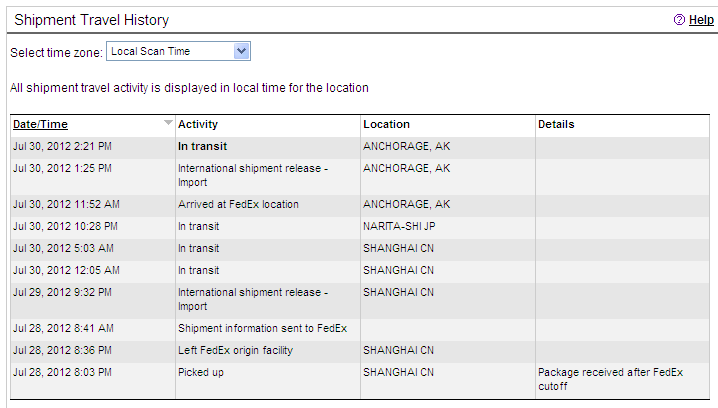Click the Location column header
The image size is (718, 408).
(386, 124)
